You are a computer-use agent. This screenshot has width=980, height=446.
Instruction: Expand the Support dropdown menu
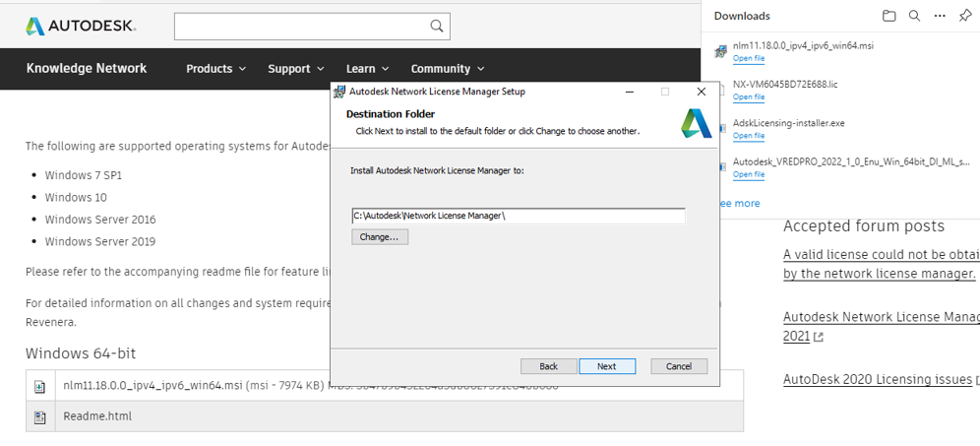(295, 69)
